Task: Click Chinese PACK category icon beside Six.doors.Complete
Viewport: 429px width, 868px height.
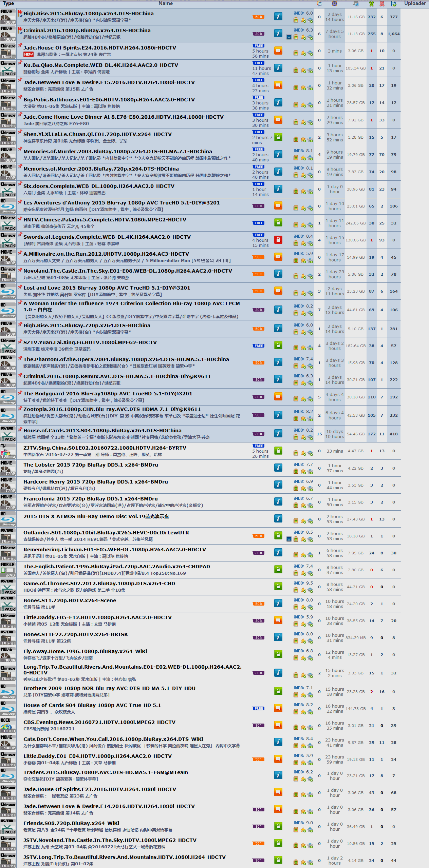Action: (8, 189)
